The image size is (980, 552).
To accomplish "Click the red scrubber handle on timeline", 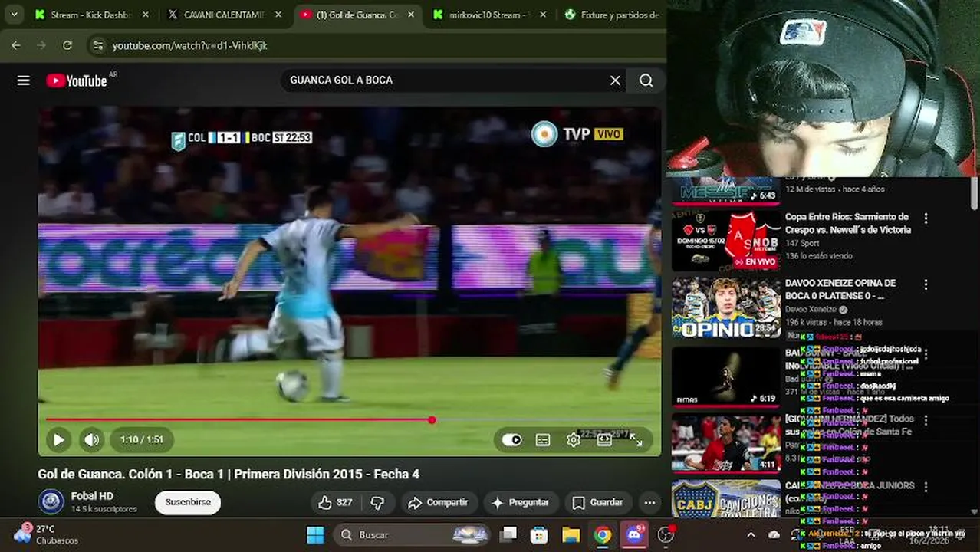I will click(x=432, y=420).
